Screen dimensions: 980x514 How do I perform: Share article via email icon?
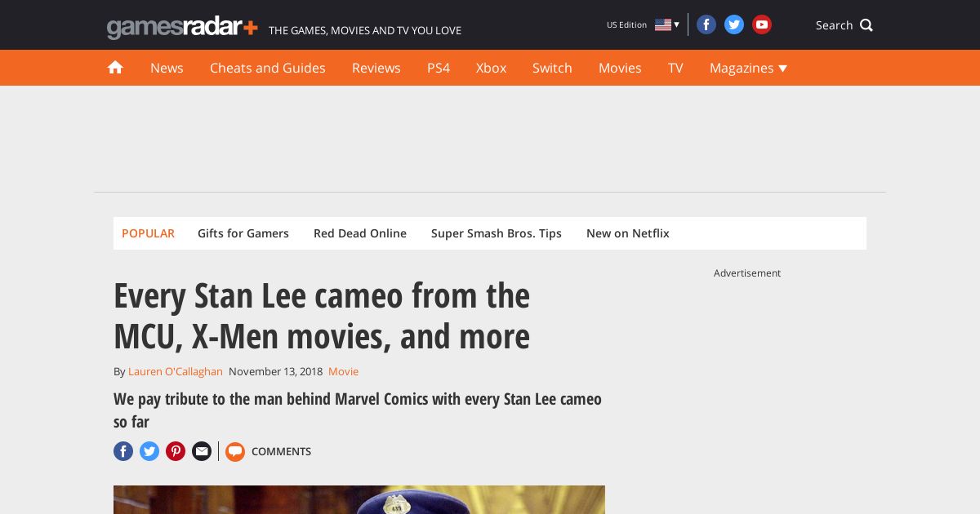[x=202, y=451]
